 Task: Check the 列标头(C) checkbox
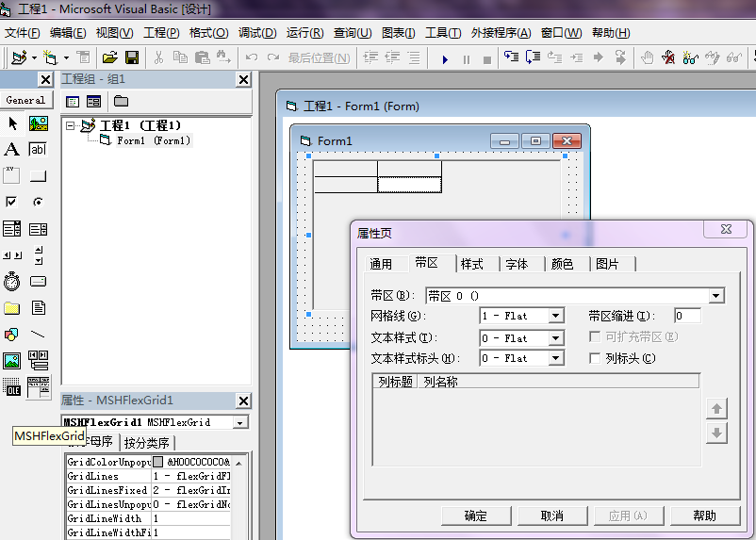[595, 358]
